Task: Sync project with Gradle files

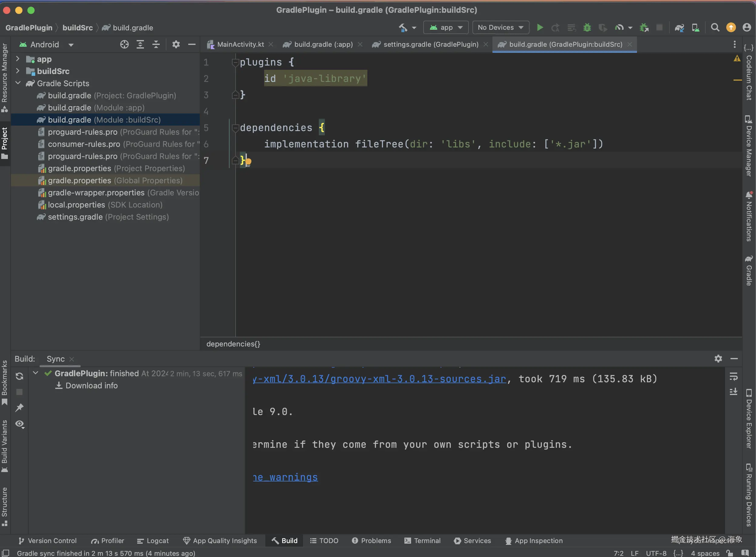Action: pos(679,27)
